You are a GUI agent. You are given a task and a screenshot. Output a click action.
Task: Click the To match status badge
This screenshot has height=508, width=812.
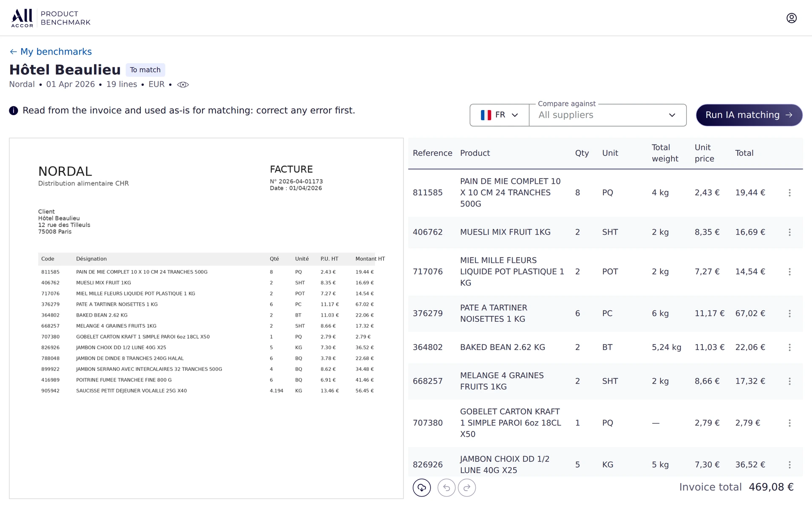[145, 70]
